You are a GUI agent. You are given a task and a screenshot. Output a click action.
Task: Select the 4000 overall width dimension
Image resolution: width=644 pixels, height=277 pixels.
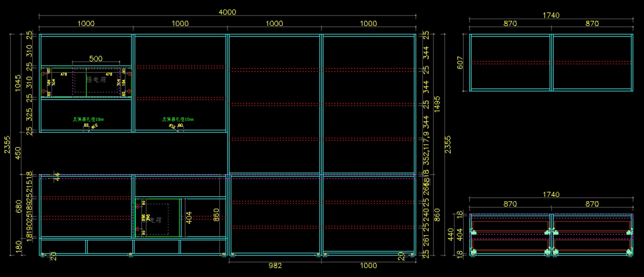tap(228, 12)
